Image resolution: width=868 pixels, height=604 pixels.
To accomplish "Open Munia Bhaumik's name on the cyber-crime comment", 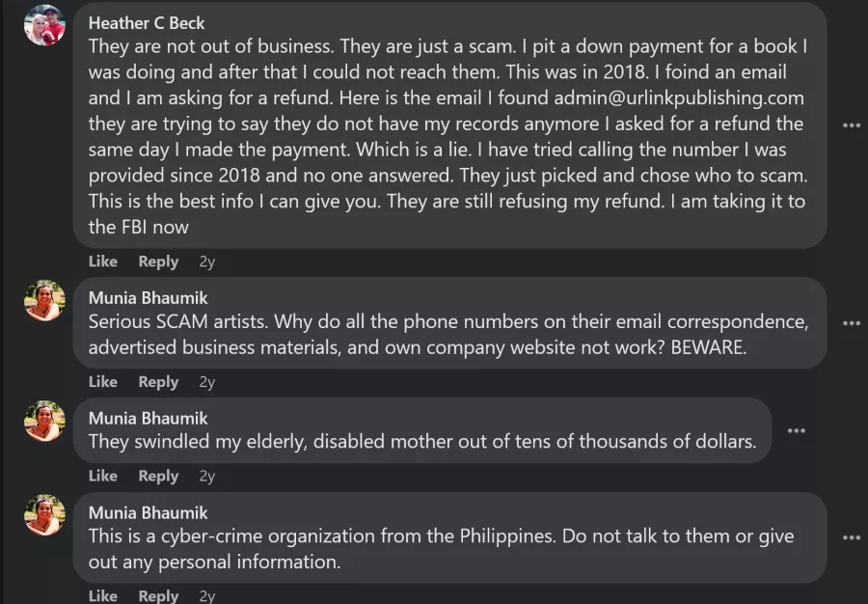I will click(x=148, y=512).
